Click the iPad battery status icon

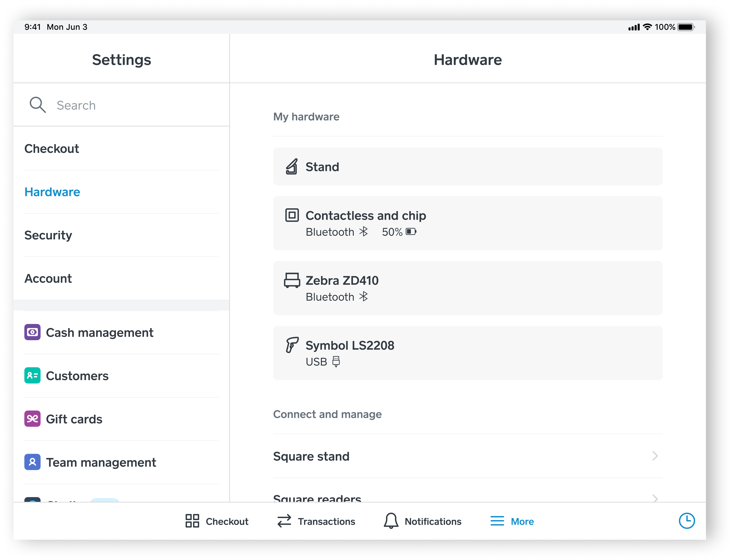(x=686, y=27)
